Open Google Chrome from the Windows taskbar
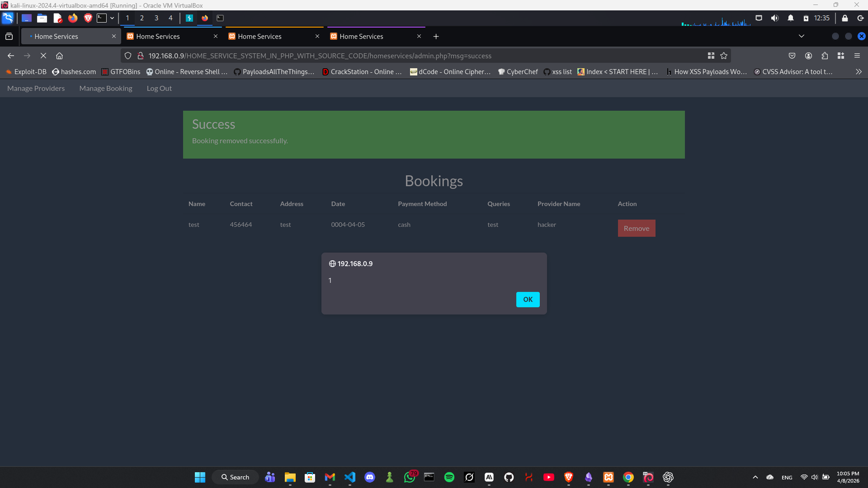 tap(628, 477)
